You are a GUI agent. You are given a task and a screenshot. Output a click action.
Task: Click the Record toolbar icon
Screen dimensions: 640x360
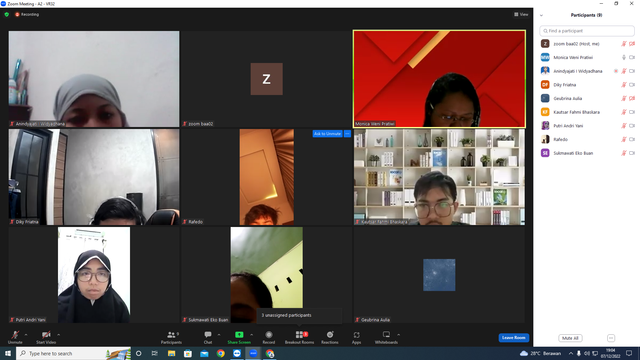[269, 335]
